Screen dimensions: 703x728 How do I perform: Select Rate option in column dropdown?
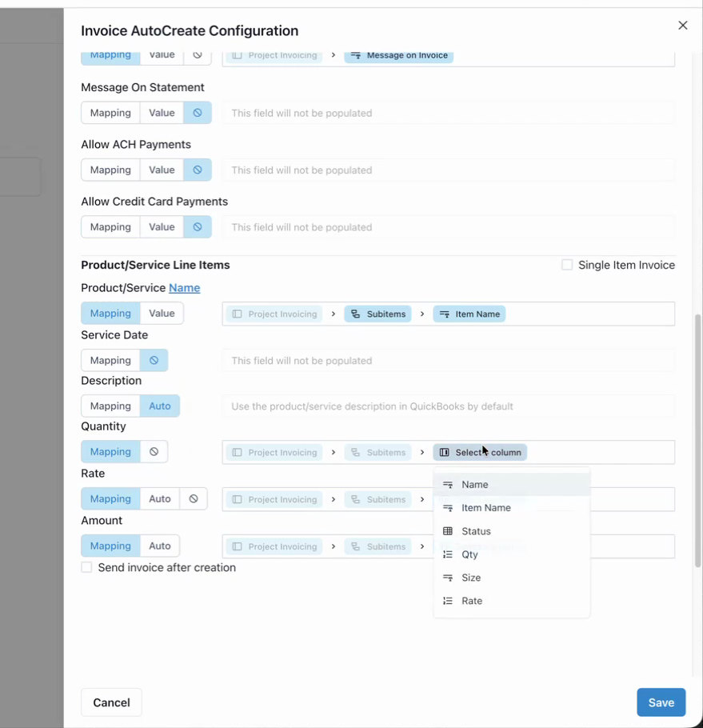point(472,601)
